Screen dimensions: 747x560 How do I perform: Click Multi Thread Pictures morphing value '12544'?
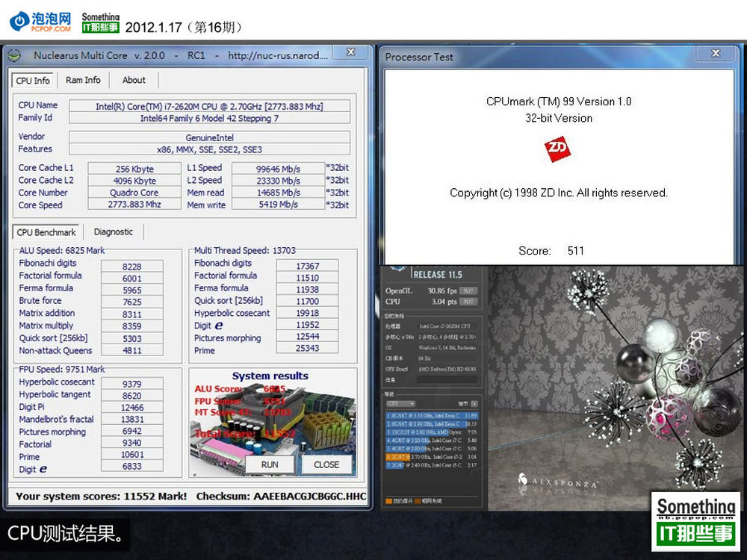point(307,336)
